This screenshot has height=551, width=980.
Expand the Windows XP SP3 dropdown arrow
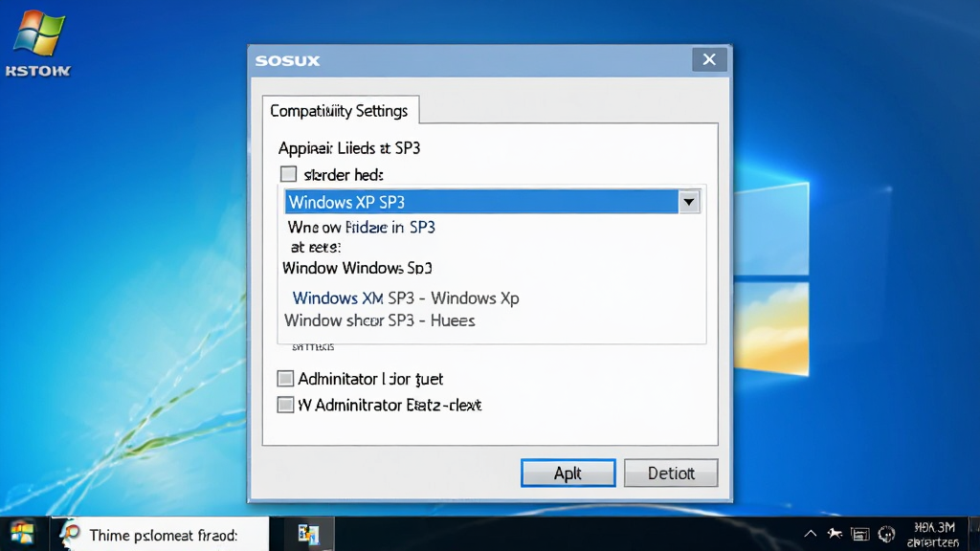coord(689,202)
